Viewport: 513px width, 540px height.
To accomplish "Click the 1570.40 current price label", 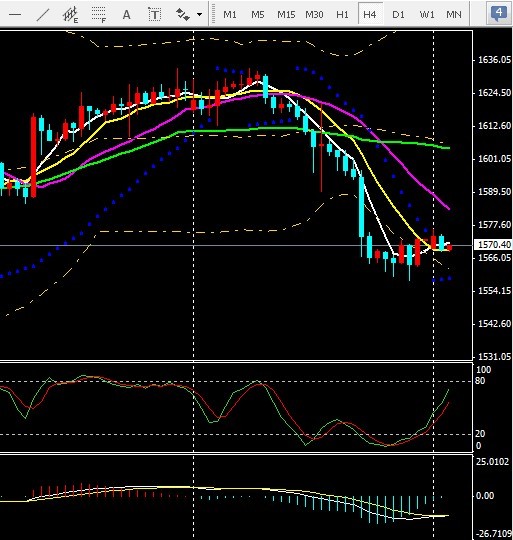I will [x=494, y=245].
